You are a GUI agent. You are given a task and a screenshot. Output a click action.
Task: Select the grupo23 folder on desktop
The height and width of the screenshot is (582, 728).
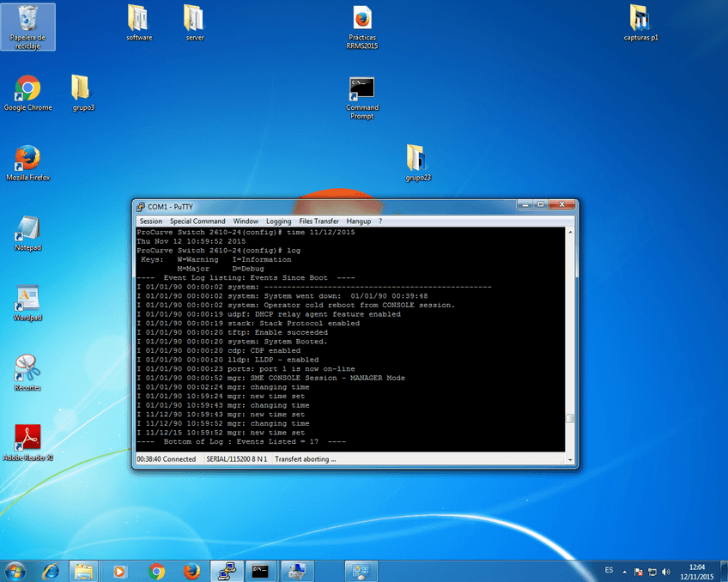pyautogui.click(x=417, y=159)
